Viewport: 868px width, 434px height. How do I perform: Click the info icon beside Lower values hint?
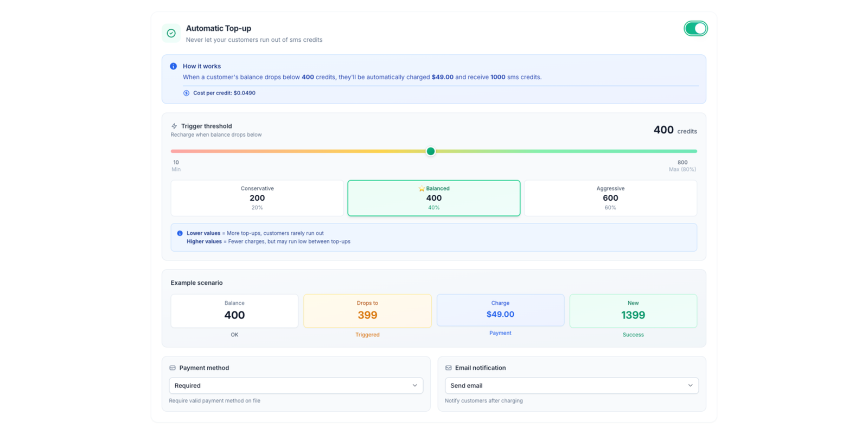coord(180,233)
